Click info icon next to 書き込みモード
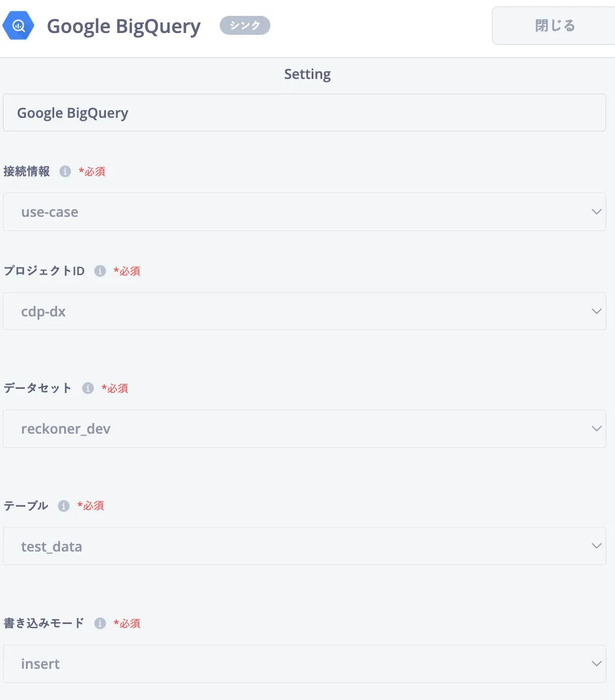This screenshot has width=615, height=700. (100, 623)
